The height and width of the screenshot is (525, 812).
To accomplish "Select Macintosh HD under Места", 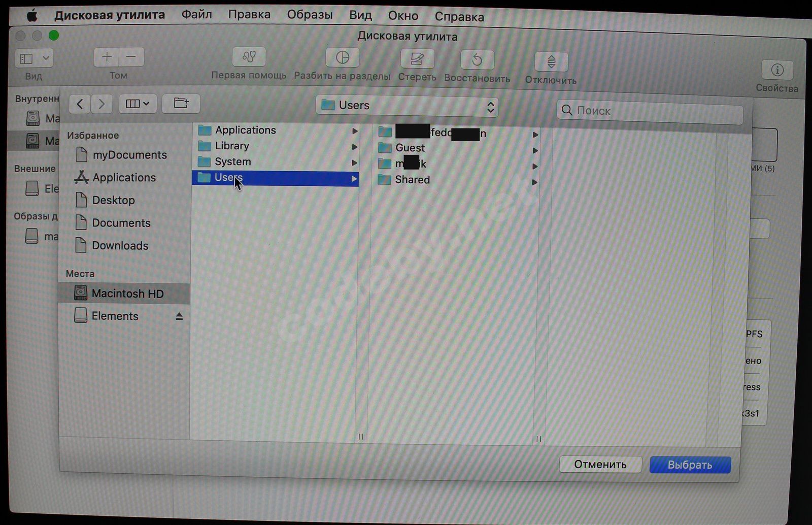I will pyautogui.click(x=124, y=293).
